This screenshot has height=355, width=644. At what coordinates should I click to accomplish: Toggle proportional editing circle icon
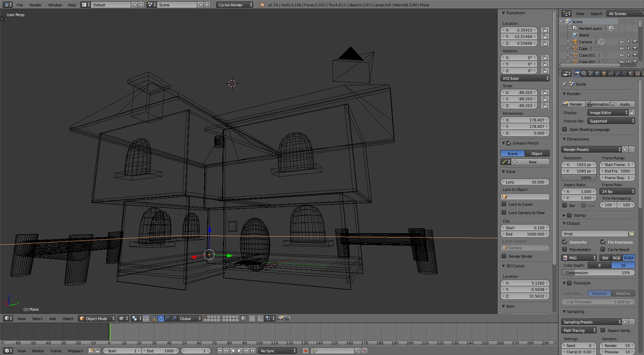(x=252, y=318)
